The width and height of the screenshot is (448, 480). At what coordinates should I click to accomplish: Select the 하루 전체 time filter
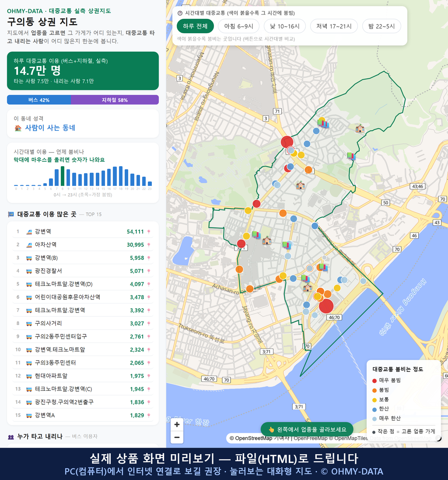[195, 26]
